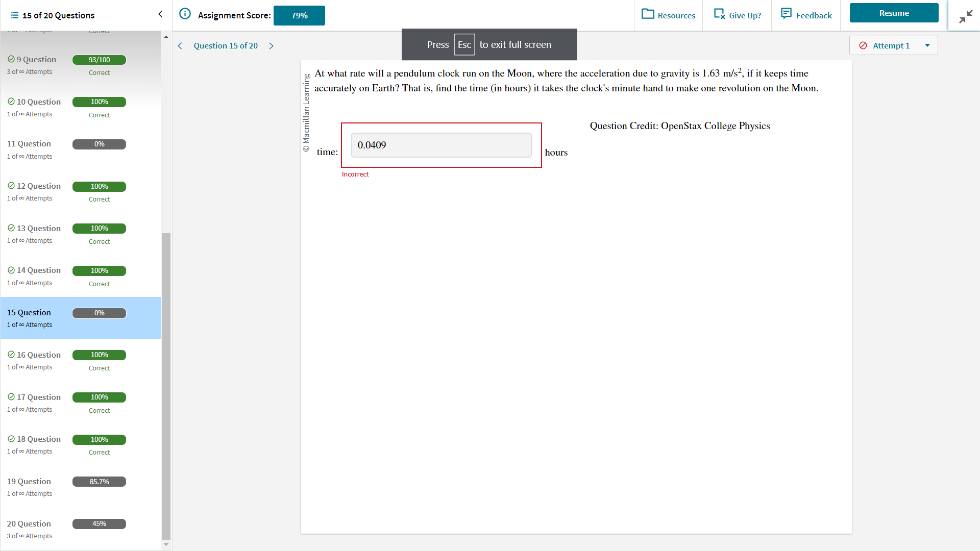Exit full screen using collapse arrows icon
Screen dimensions: 980x551
965,17
